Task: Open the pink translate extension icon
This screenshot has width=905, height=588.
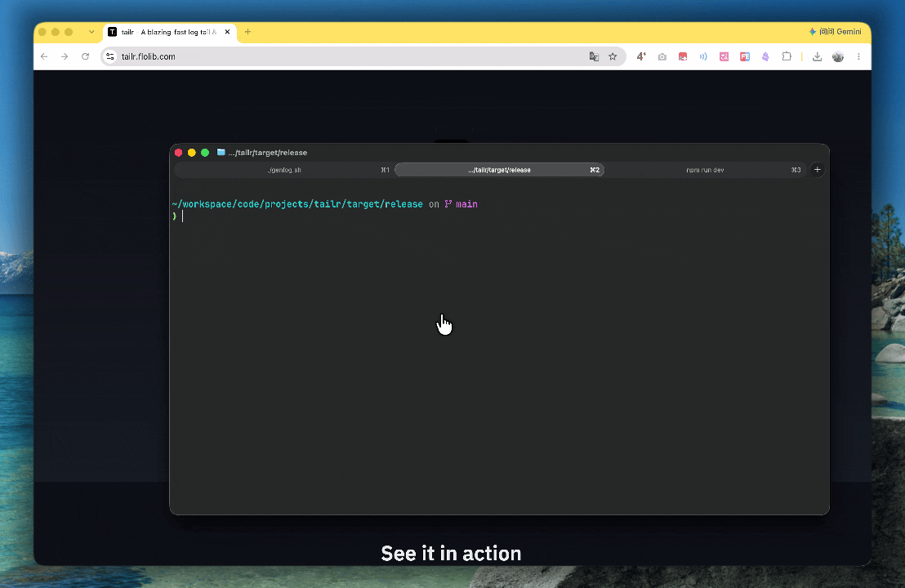Action: click(x=724, y=56)
